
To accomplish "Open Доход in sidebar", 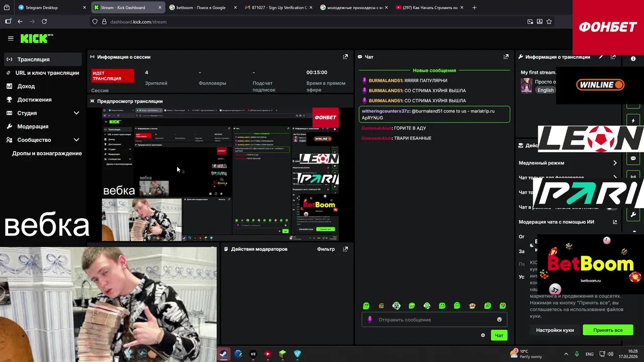I will (43, 86).
